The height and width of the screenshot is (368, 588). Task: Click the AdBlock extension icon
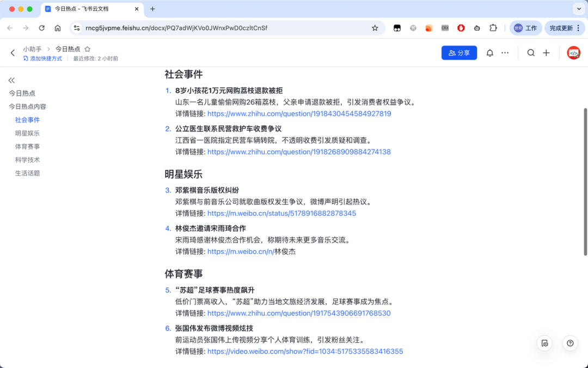tap(461, 27)
